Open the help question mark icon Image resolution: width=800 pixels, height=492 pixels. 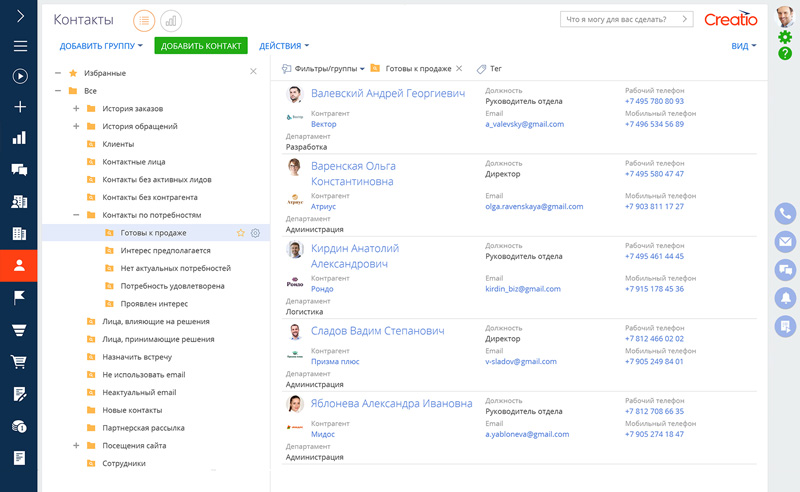tap(785, 53)
